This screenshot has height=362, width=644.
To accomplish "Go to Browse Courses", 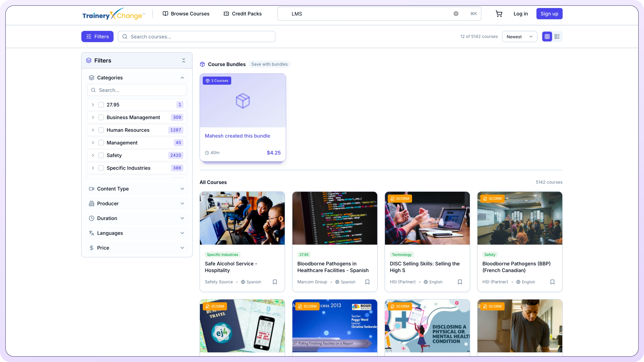I will [x=186, y=14].
